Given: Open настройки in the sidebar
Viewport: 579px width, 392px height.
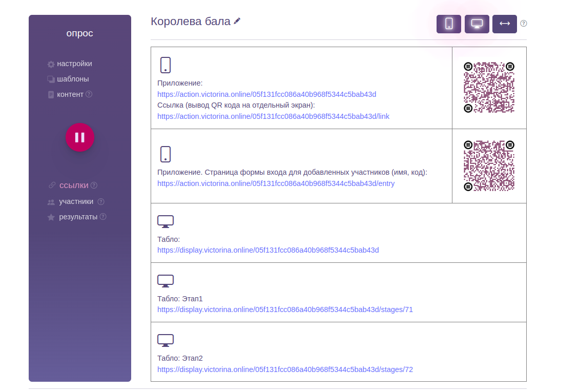Looking at the screenshot, I should pos(74,64).
